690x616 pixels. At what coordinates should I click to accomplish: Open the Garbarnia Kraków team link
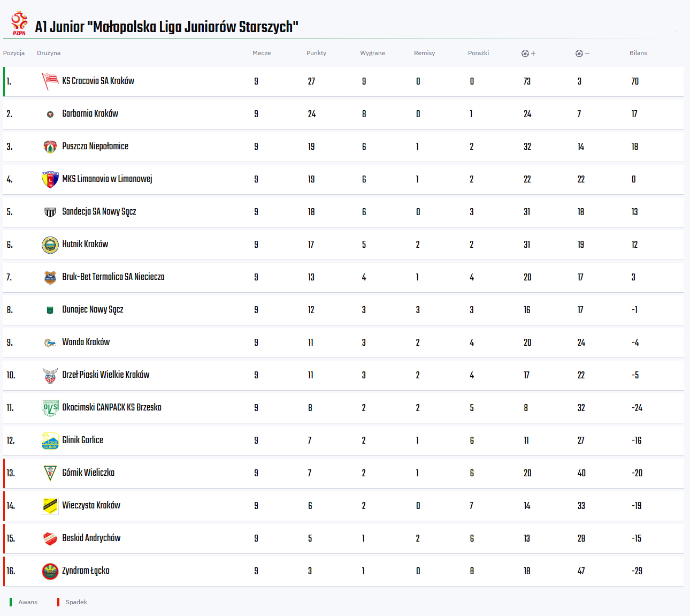point(90,113)
